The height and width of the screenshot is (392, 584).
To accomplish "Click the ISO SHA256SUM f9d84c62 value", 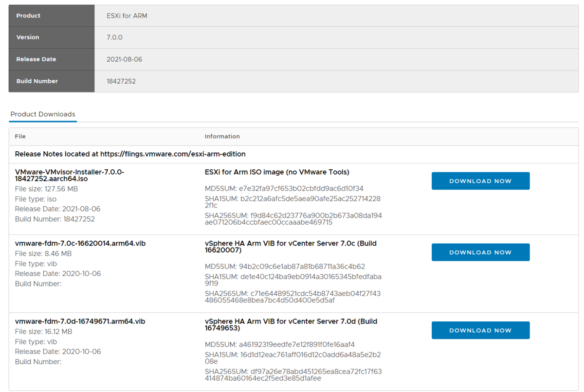I will [293, 219].
